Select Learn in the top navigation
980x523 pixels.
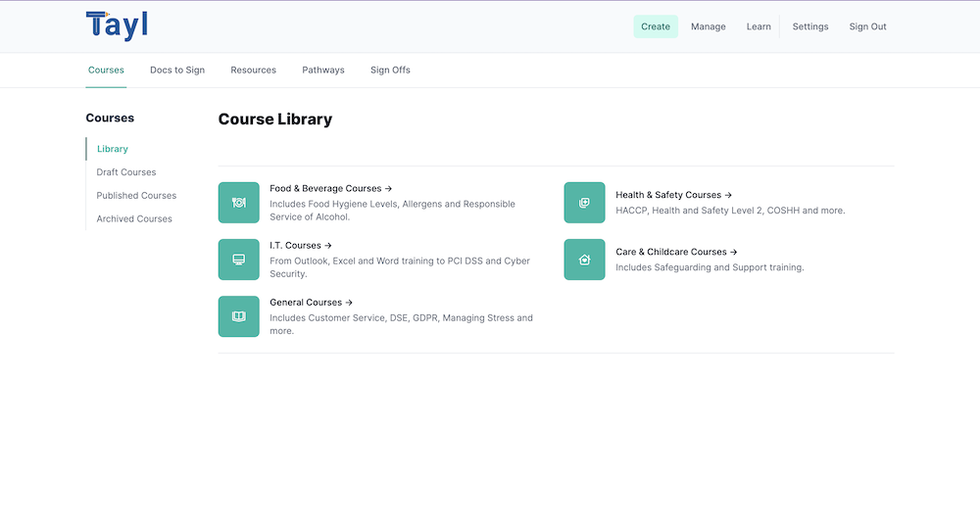point(759,26)
